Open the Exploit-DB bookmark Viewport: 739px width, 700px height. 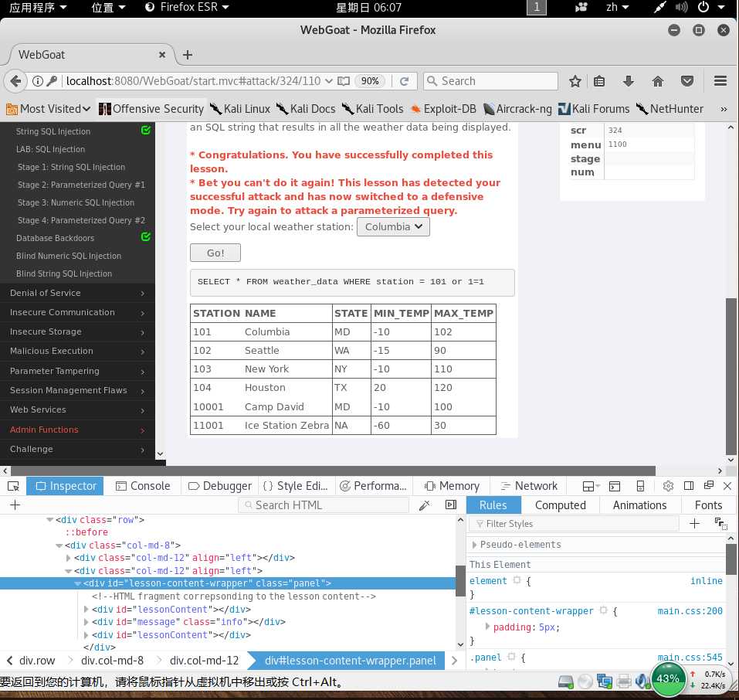coord(443,109)
